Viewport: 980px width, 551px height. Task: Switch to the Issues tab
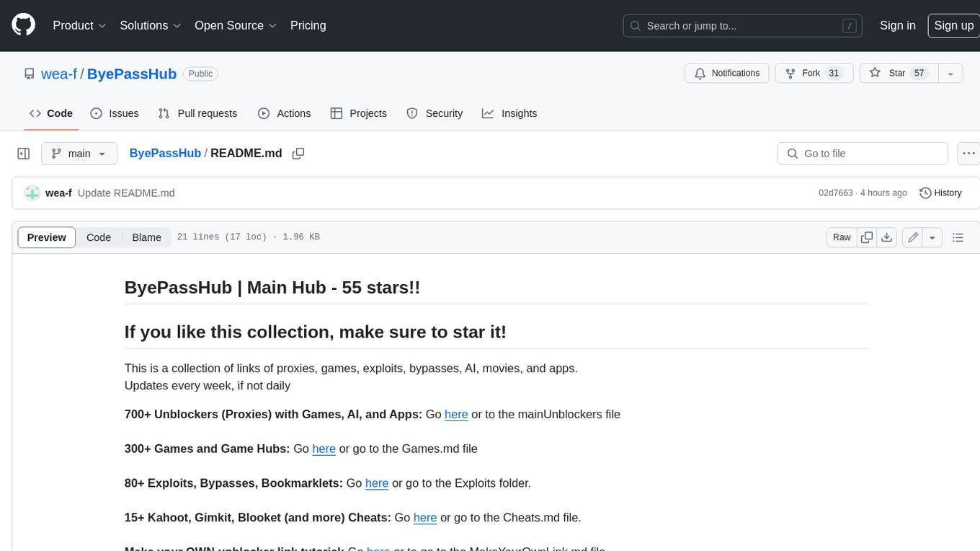pyautogui.click(x=115, y=113)
